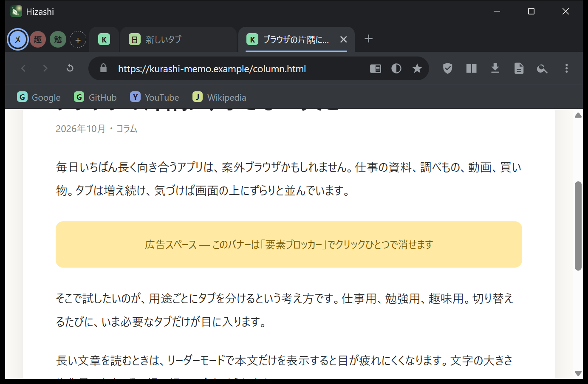
Task: Click the scrollbar down arrow
Action: [x=578, y=373]
